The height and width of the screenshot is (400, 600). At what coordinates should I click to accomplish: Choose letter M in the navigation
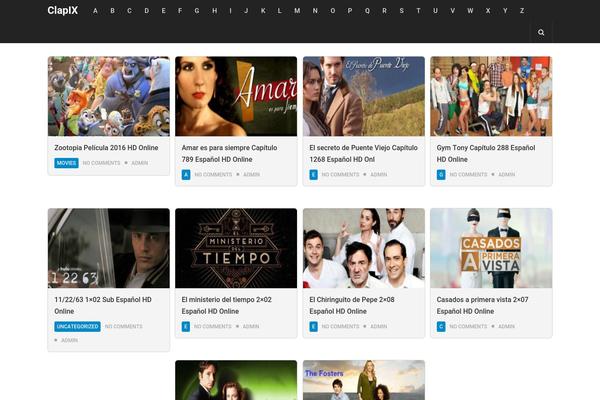(x=297, y=11)
